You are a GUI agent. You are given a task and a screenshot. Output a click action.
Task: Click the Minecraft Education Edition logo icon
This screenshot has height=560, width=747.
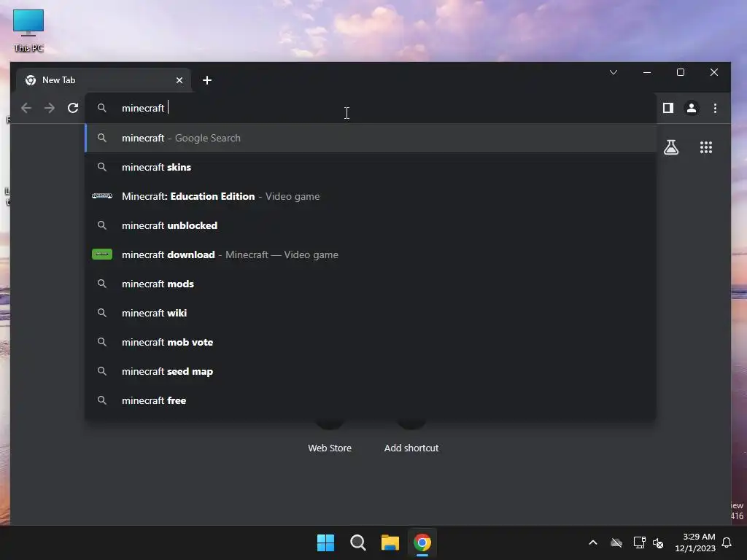click(102, 195)
